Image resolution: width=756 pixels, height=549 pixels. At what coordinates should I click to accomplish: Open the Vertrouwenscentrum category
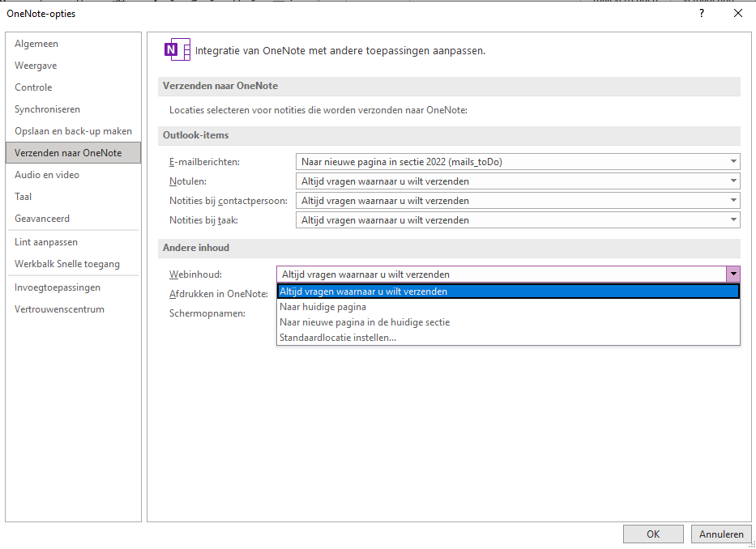(x=73, y=309)
